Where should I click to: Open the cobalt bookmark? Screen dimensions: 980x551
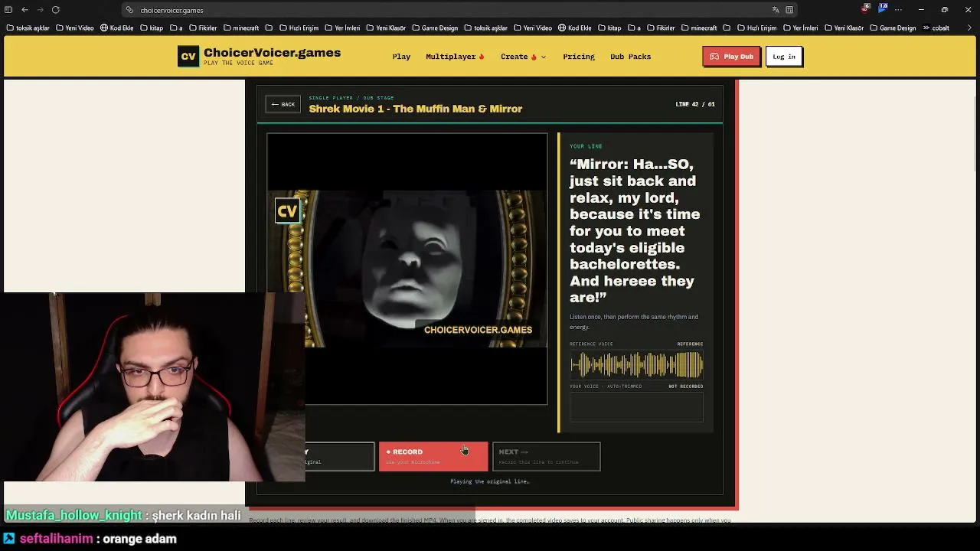coord(935,28)
